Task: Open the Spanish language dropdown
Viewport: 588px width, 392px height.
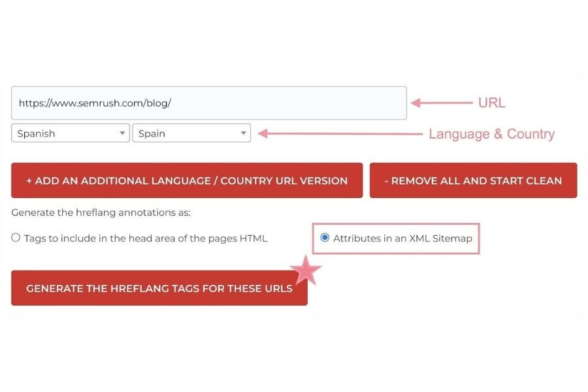Action: [x=71, y=133]
